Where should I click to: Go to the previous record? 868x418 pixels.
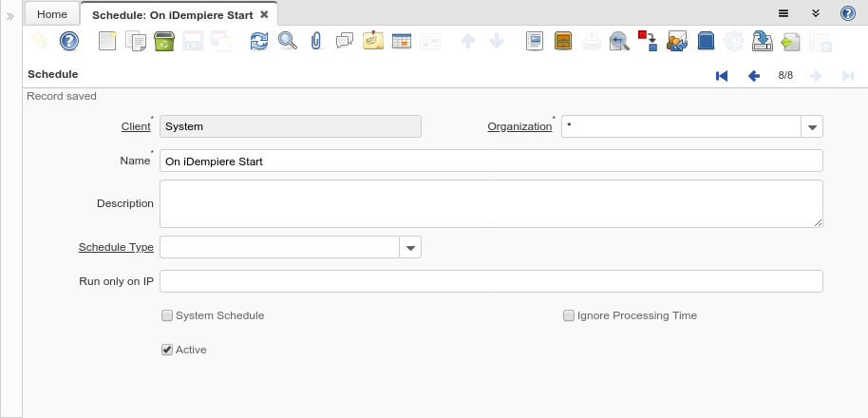click(x=753, y=76)
